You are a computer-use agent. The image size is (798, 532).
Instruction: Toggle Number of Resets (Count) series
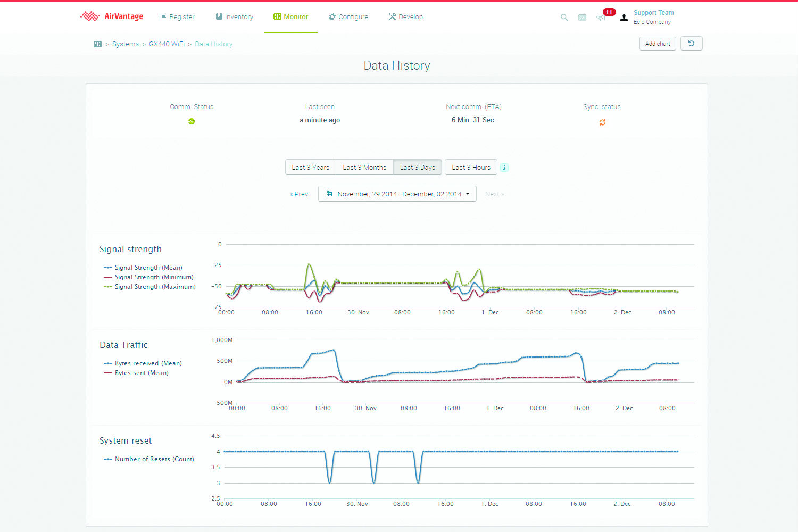tap(154, 459)
